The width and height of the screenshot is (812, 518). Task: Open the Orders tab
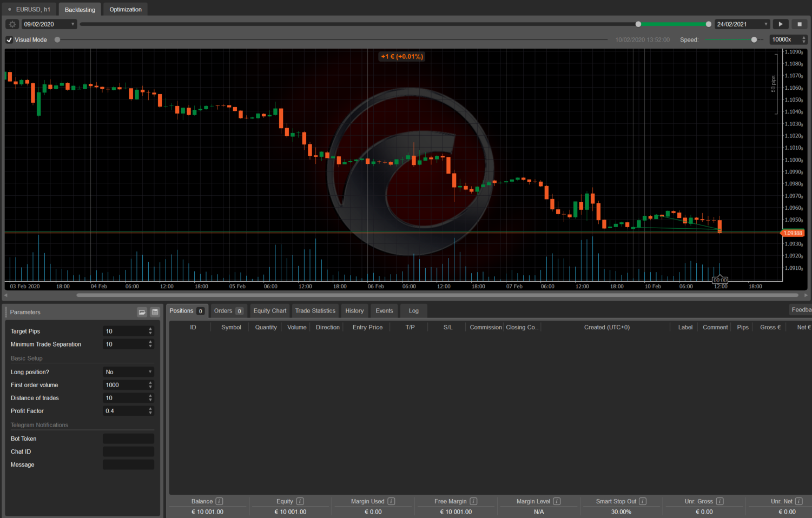pos(228,311)
